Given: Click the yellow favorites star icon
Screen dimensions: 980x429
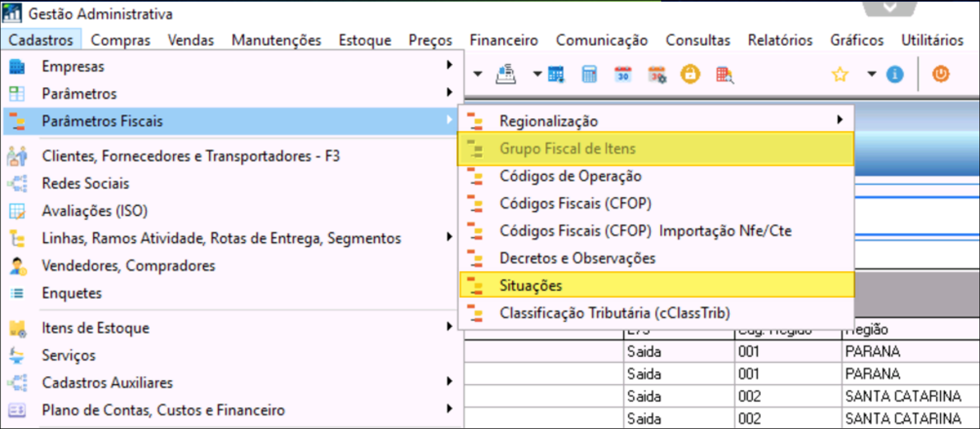Looking at the screenshot, I should tap(840, 74).
